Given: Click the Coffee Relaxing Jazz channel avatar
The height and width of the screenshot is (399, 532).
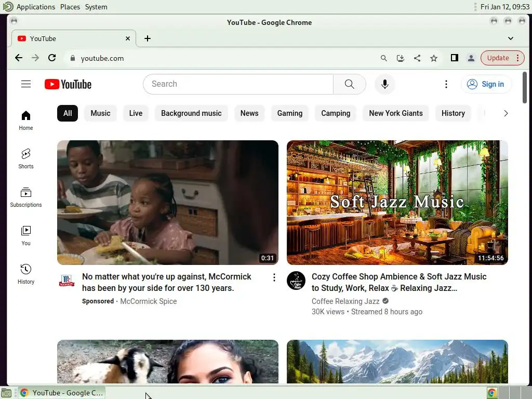Looking at the screenshot, I should tap(296, 281).
